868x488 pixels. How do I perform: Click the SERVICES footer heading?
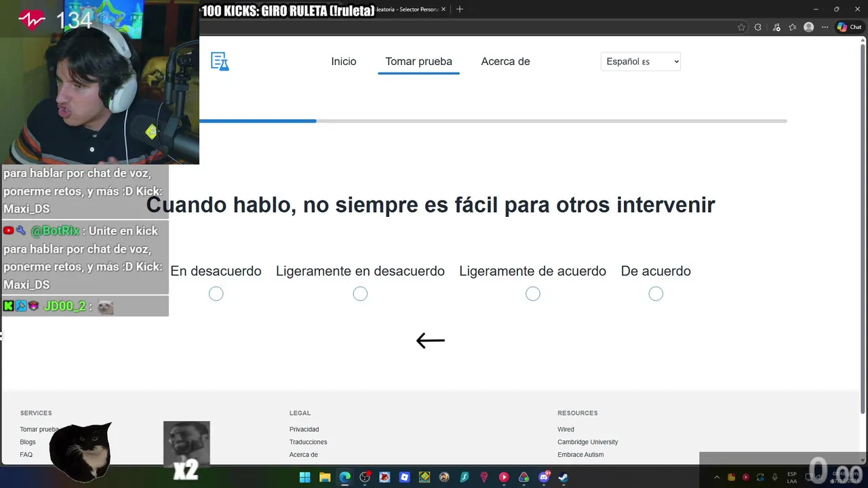click(x=36, y=413)
